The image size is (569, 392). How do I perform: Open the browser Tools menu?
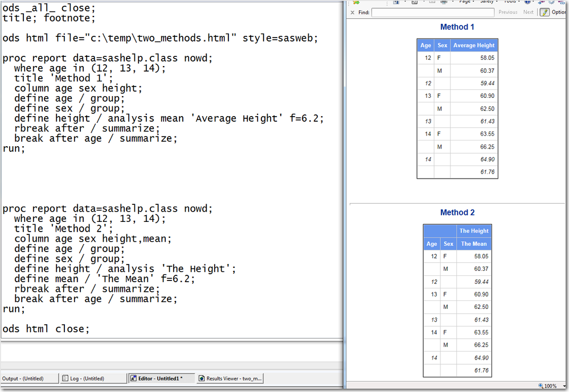coord(511,2)
